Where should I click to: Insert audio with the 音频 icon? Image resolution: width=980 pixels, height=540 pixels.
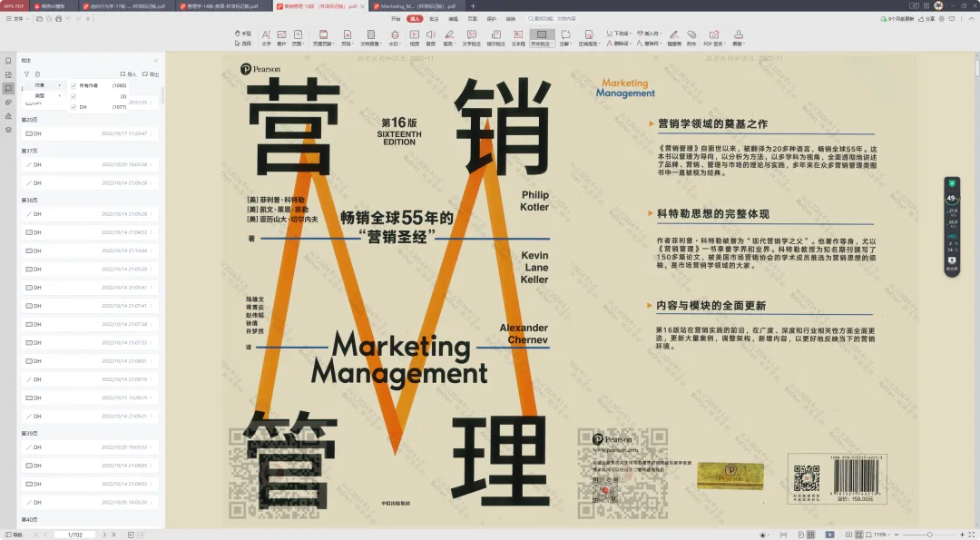pyautogui.click(x=431, y=38)
